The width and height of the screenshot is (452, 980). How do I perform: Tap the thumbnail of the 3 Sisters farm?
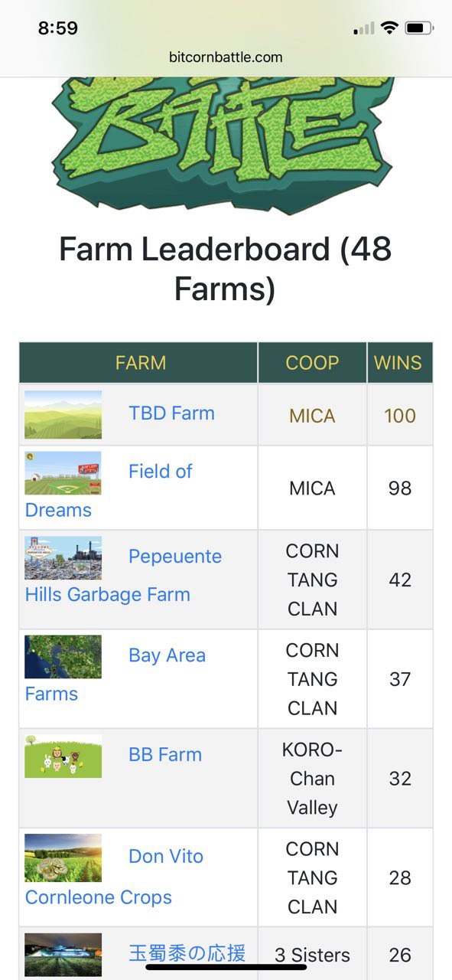tap(63, 955)
